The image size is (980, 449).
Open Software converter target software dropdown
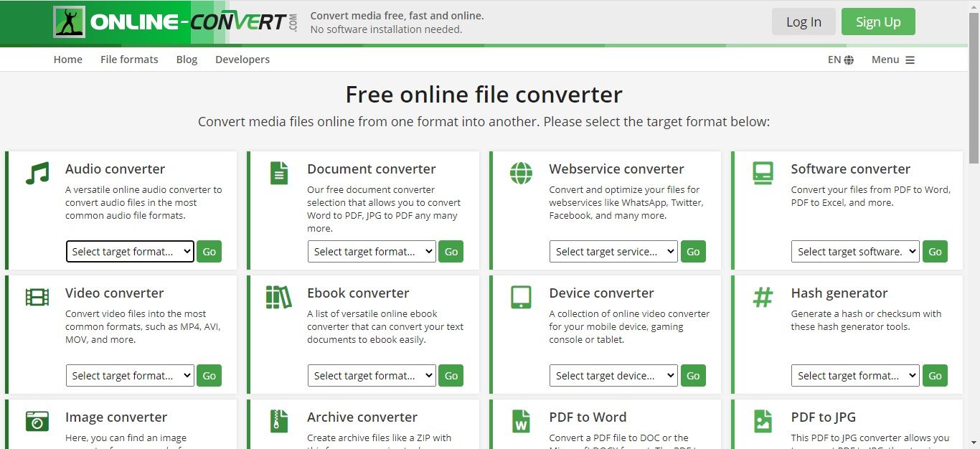855,252
